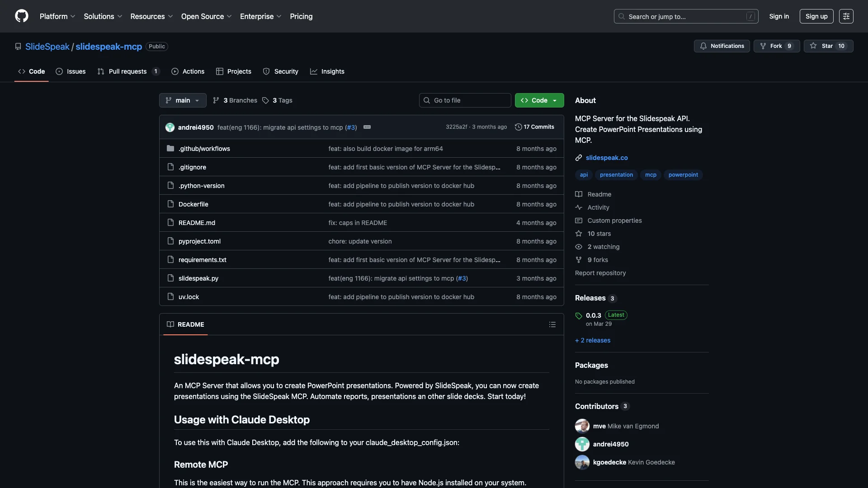Expand the green Code dropdown

pyautogui.click(x=539, y=100)
